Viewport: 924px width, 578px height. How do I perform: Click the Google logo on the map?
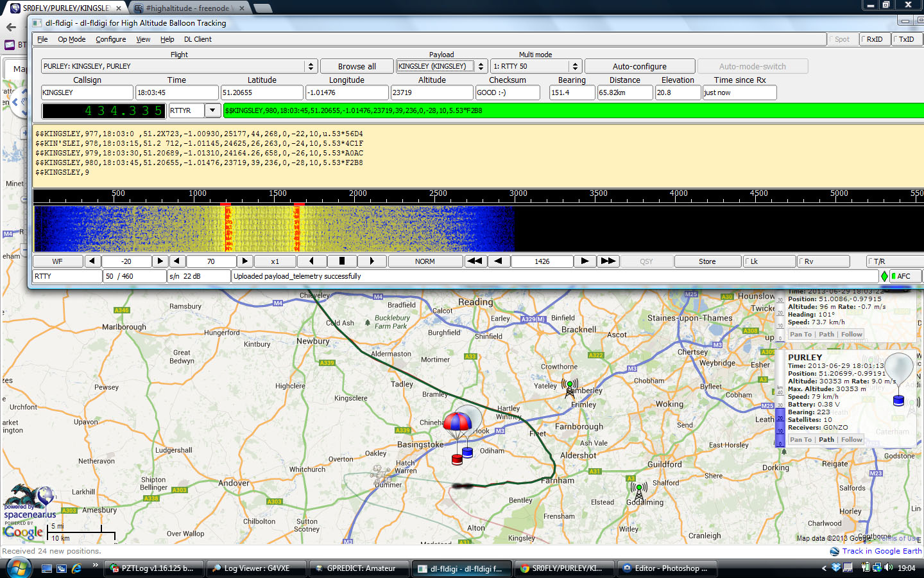23,532
